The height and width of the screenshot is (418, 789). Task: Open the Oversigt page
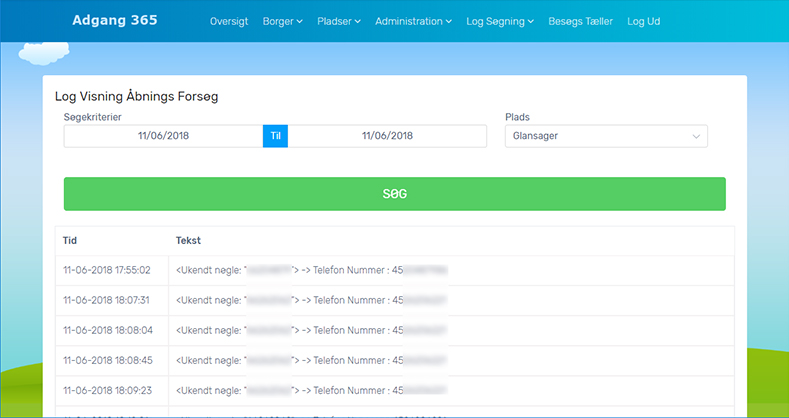coord(228,21)
